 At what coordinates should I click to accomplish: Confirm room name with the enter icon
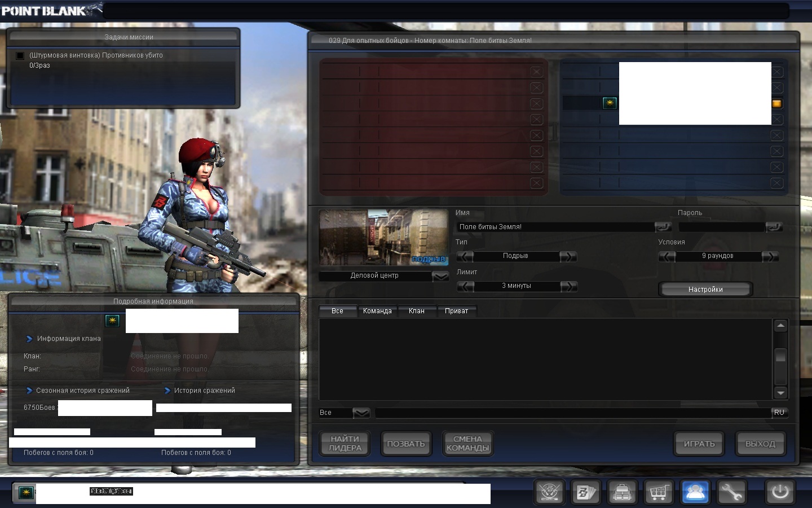(663, 227)
